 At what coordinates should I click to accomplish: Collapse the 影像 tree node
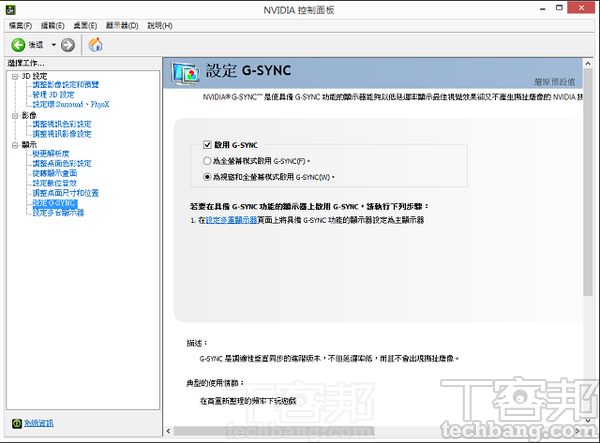[15, 116]
